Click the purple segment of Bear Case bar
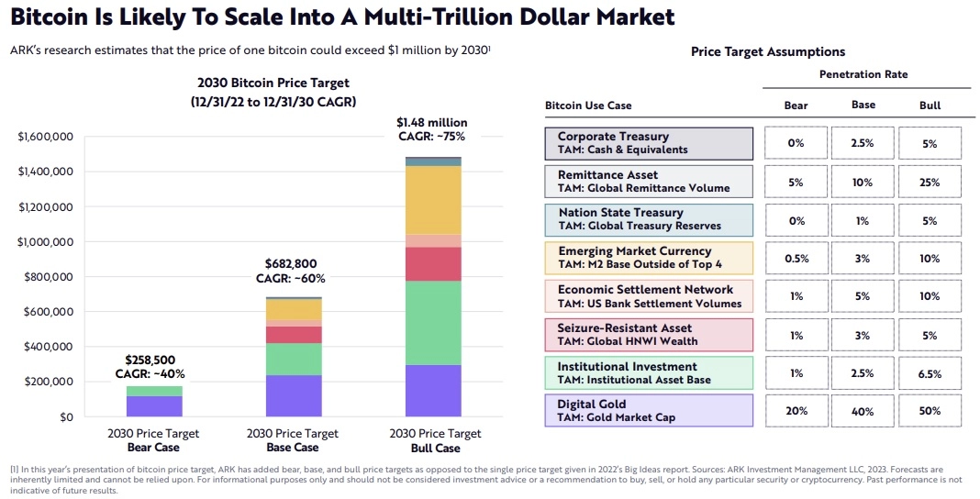Image resolution: width=980 pixels, height=499 pixels. coord(154,406)
